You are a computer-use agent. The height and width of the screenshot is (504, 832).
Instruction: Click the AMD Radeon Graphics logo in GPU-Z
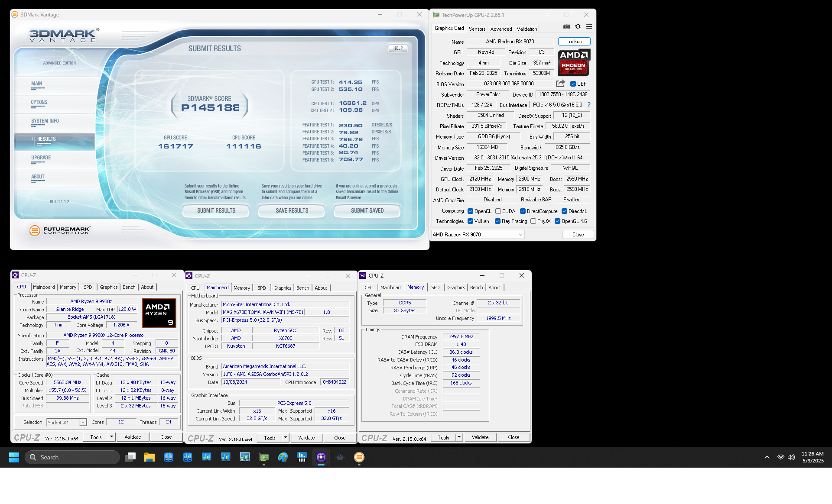pos(574,62)
